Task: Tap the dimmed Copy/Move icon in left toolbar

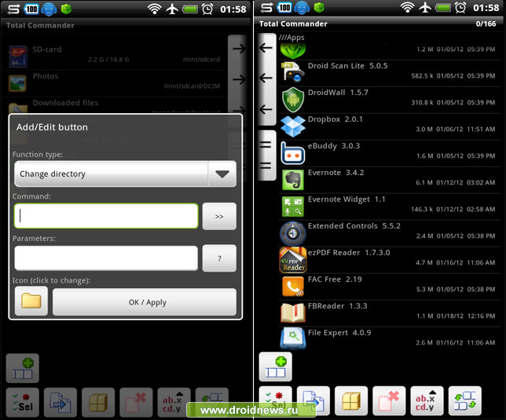Action: pyautogui.click(x=60, y=402)
